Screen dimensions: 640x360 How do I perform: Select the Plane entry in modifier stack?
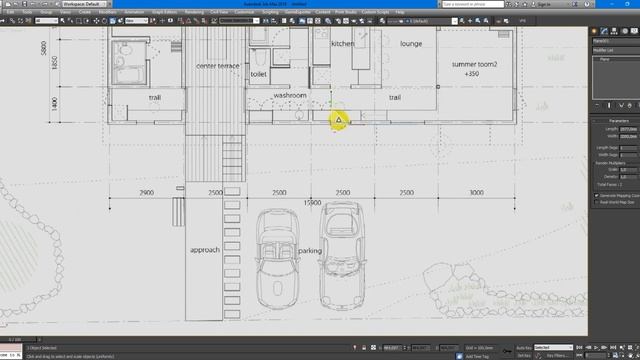[605, 59]
